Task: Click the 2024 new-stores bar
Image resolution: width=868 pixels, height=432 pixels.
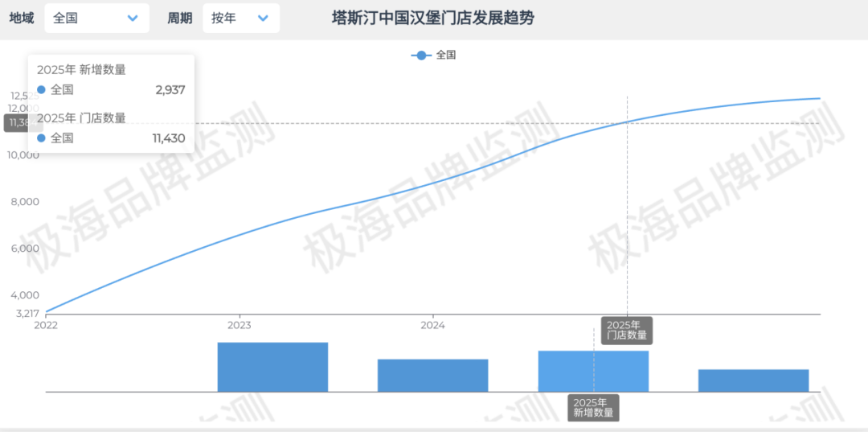Action: point(433,376)
